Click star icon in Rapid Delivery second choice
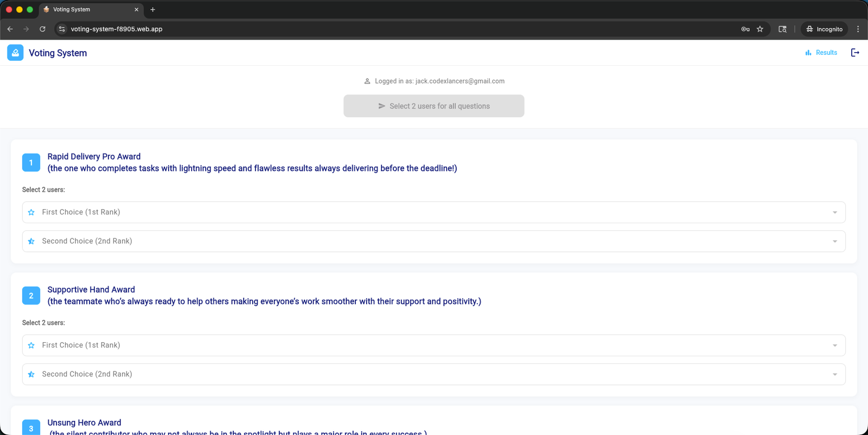 point(31,241)
